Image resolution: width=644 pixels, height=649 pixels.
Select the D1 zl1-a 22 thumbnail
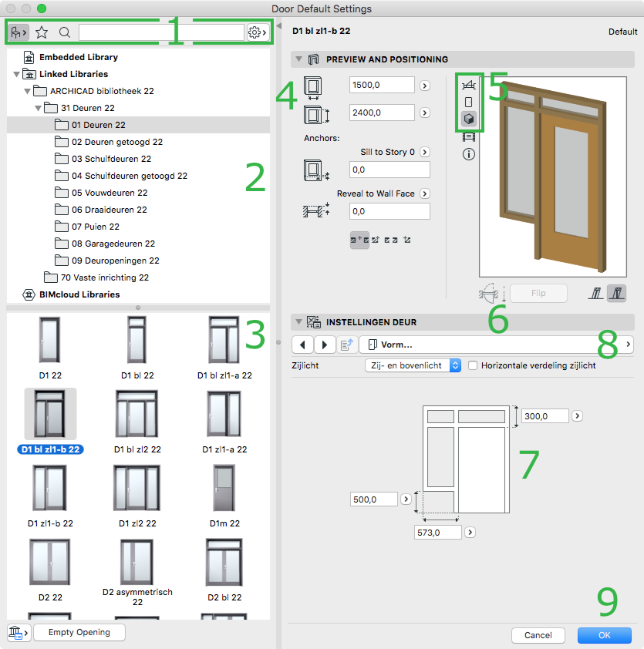pyautogui.click(x=224, y=415)
